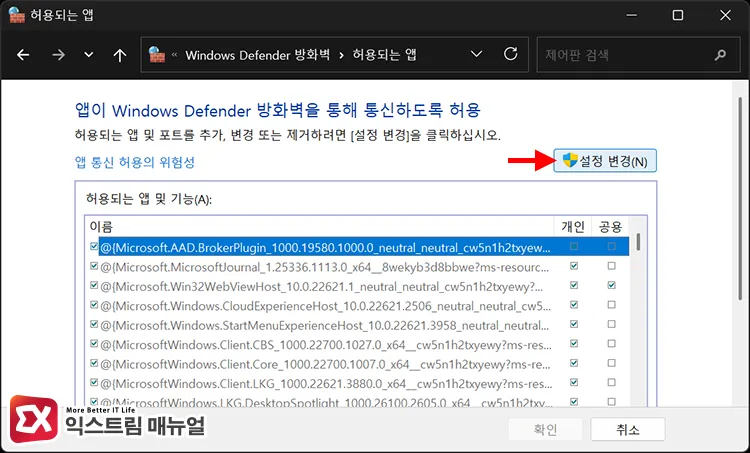Toggle 개인 checkbox for Win32WebViewHost row
The height and width of the screenshot is (453, 750).
(x=574, y=286)
